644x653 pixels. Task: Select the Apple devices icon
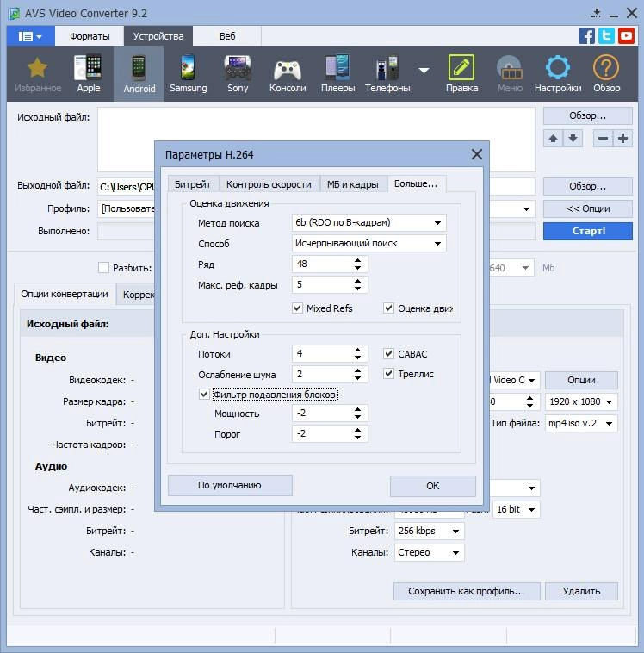click(x=89, y=75)
